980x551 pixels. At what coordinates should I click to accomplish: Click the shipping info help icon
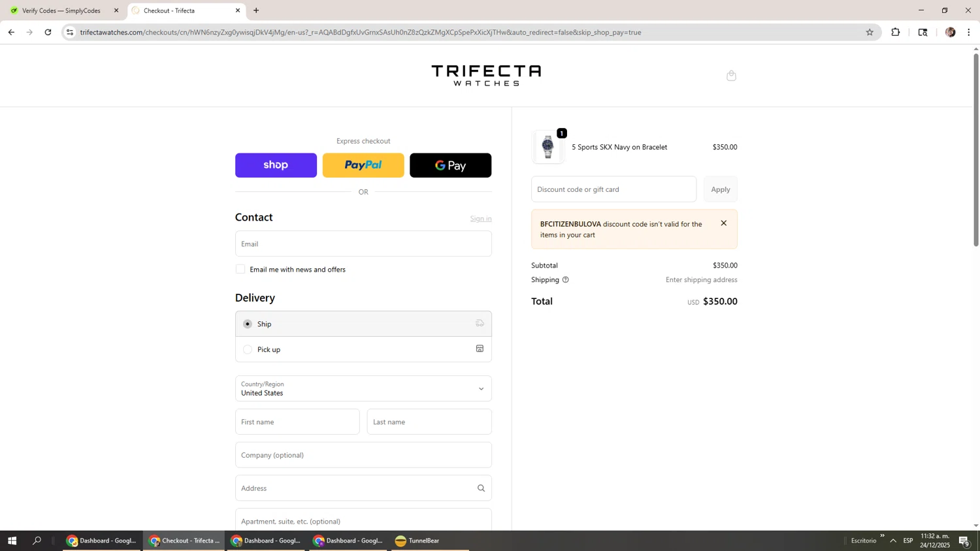point(565,279)
